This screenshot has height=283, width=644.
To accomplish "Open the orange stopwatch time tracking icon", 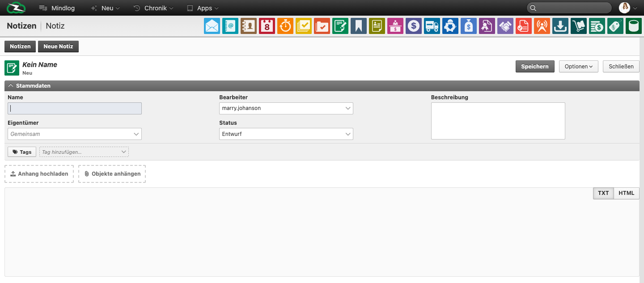I will pyautogui.click(x=285, y=26).
